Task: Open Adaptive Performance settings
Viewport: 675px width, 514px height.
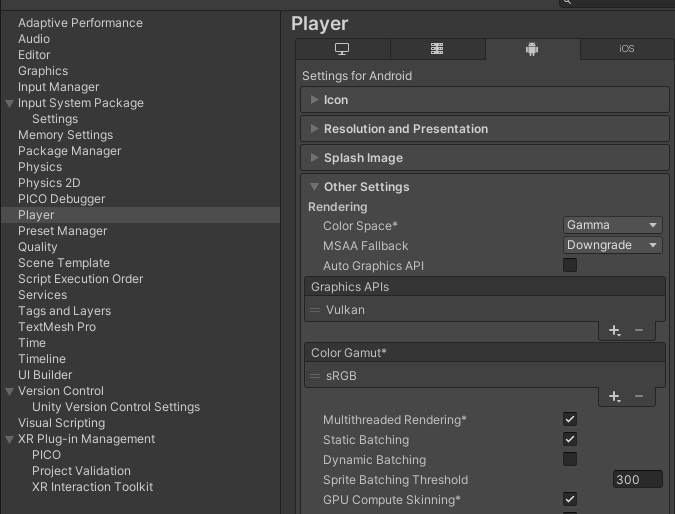Action: 80,23
